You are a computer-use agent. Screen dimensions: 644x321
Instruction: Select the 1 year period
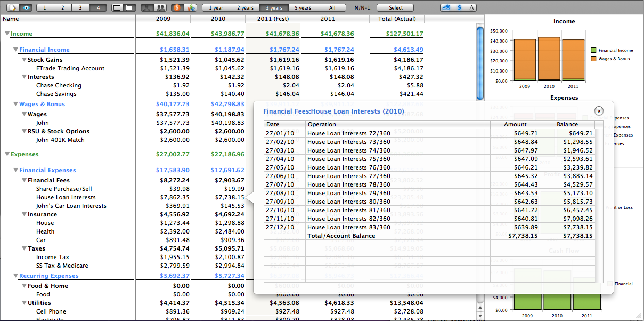click(x=216, y=8)
